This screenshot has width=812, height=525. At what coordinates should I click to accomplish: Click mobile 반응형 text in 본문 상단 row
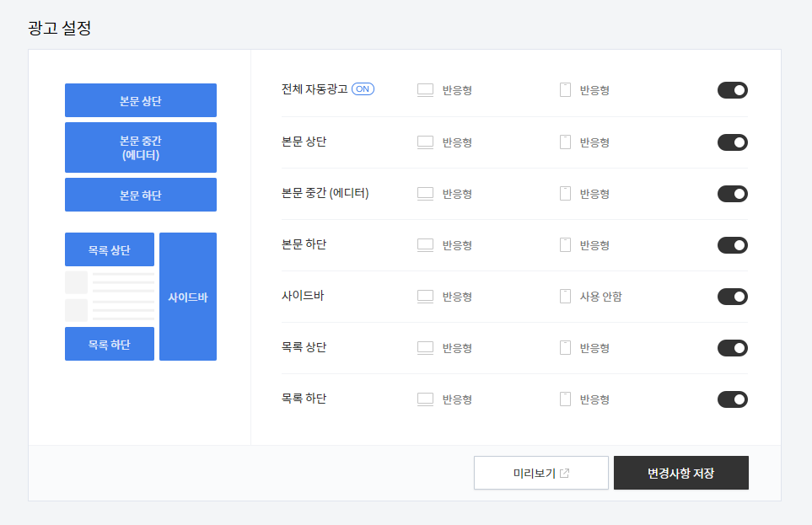click(x=594, y=142)
